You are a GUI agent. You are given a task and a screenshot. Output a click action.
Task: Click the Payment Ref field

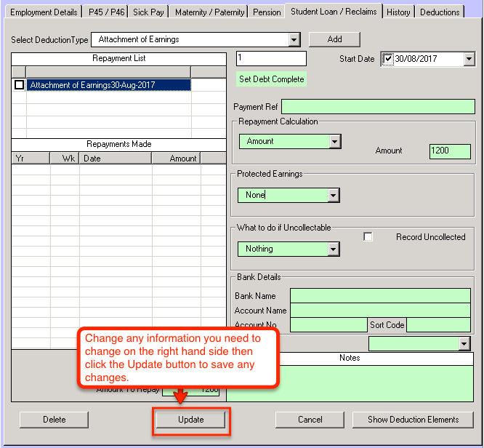point(376,107)
